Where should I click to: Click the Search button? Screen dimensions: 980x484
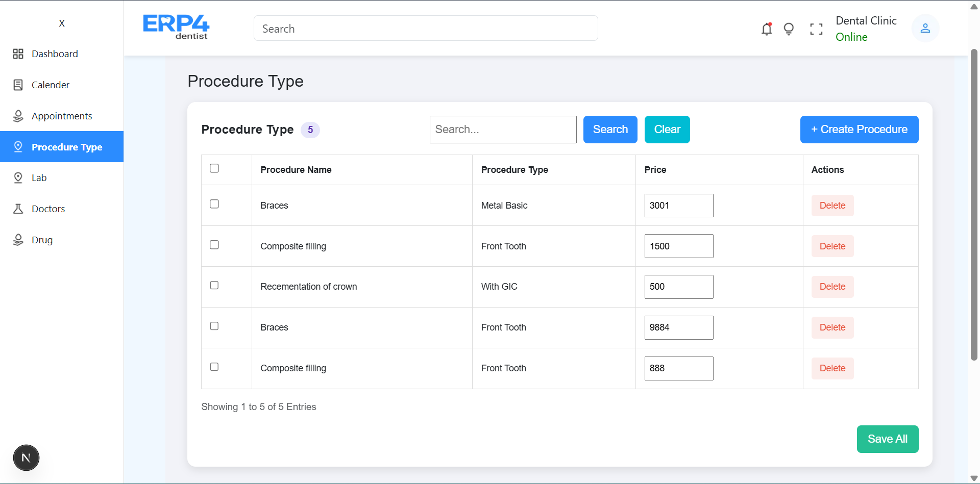[x=610, y=130]
